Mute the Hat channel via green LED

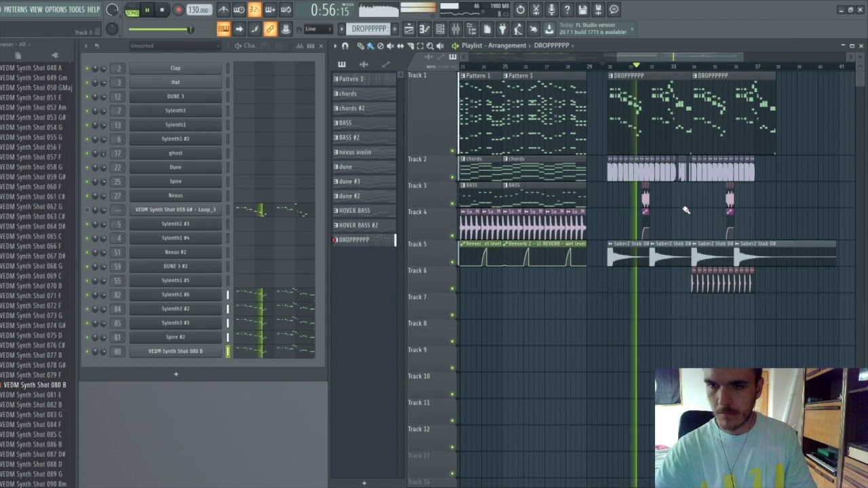pos(87,83)
